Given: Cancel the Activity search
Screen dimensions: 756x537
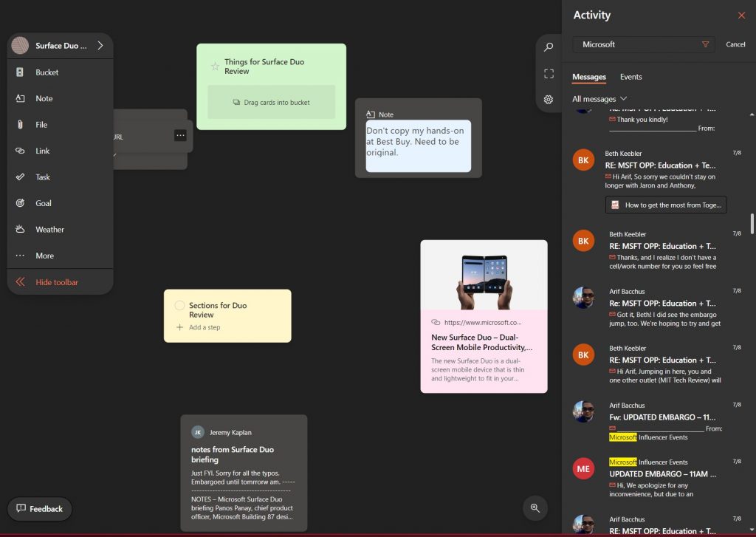Looking at the screenshot, I should click(x=735, y=44).
